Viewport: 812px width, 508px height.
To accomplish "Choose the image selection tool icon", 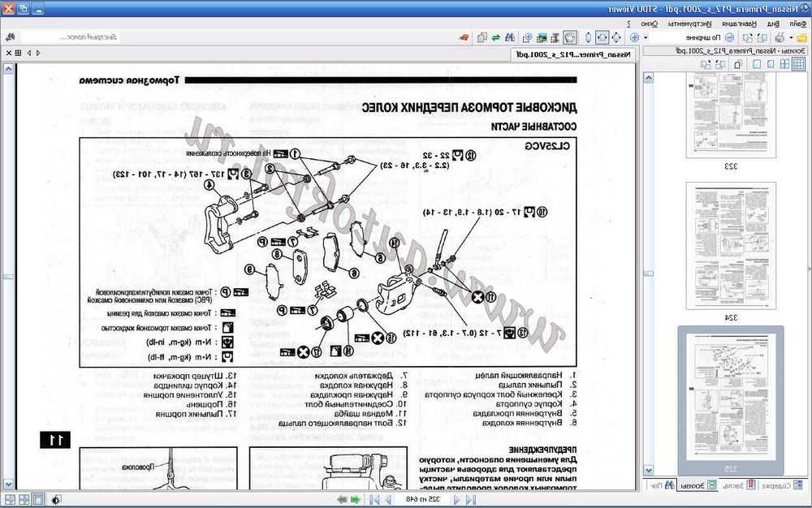I will [542, 37].
